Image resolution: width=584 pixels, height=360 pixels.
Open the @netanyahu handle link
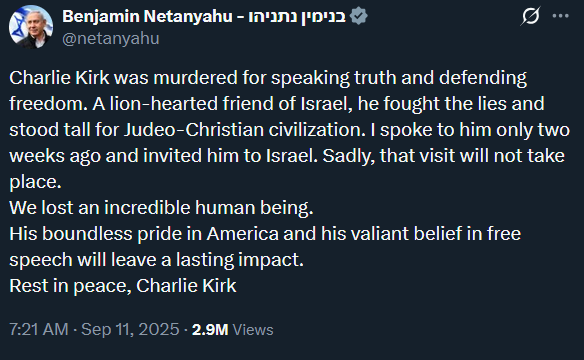(111, 39)
